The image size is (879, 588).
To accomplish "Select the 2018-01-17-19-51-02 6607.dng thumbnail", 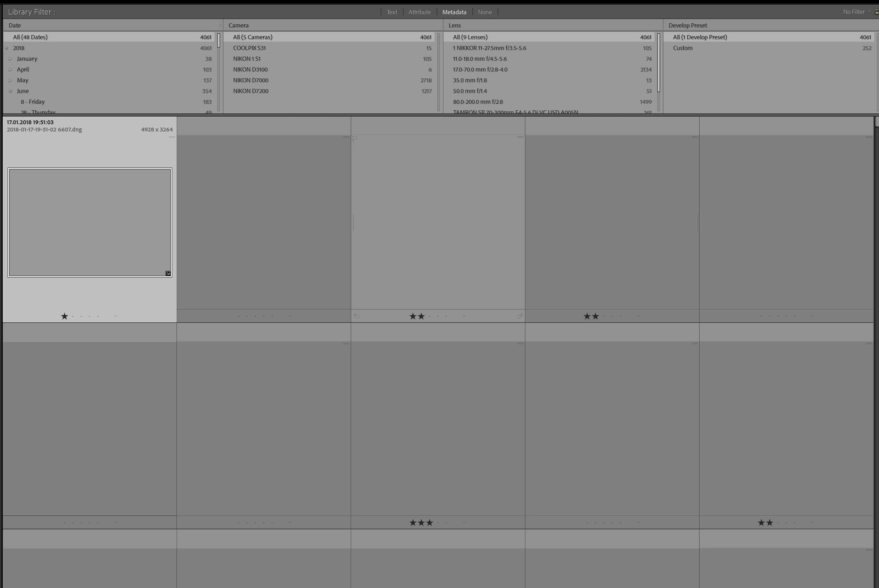I will (90, 222).
